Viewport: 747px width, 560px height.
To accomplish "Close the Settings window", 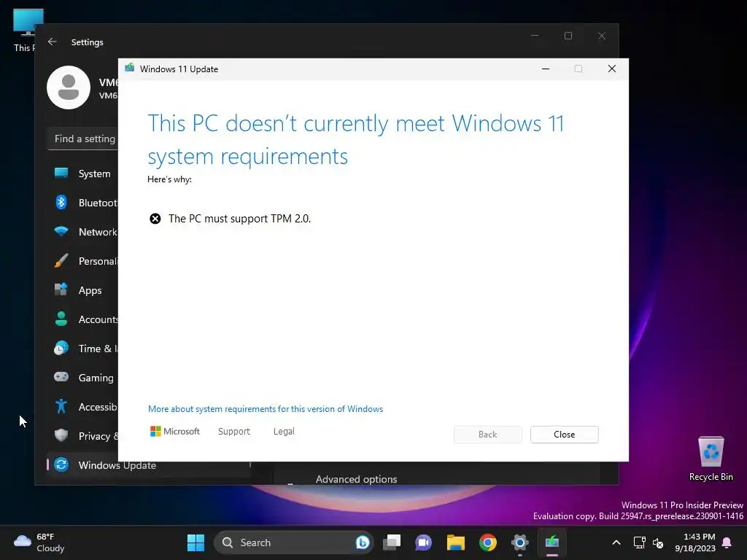I will [x=602, y=36].
